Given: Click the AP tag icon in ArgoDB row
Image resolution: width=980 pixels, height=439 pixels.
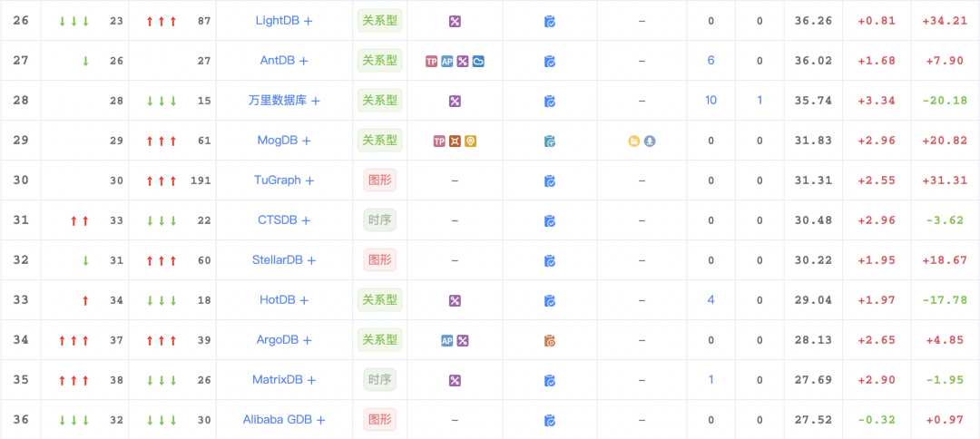Looking at the screenshot, I should (x=446, y=341).
